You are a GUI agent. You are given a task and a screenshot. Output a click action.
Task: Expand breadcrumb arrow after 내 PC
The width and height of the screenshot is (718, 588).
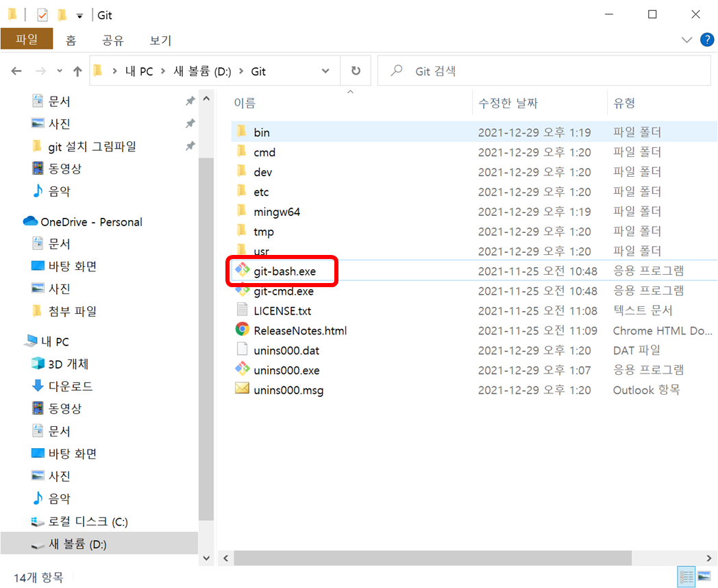pos(163,71)
